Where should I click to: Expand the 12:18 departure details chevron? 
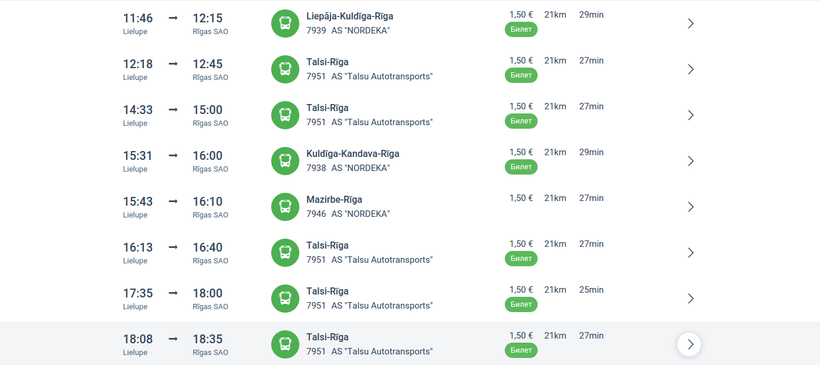(690, 69)
